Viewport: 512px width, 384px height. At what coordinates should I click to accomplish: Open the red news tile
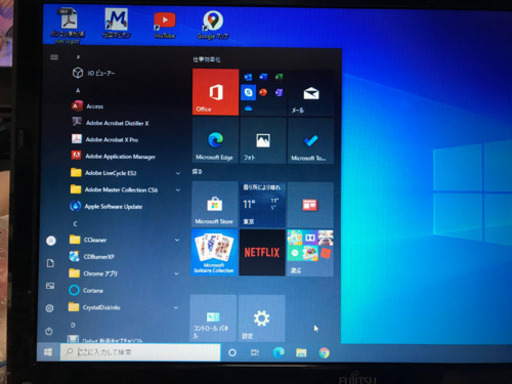click(310, 205)
